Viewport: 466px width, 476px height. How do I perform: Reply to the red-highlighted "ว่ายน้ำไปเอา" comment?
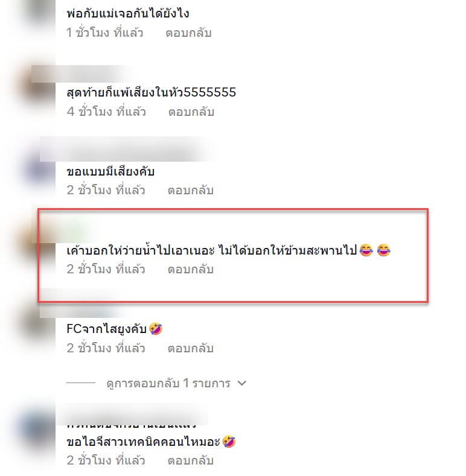191,269
